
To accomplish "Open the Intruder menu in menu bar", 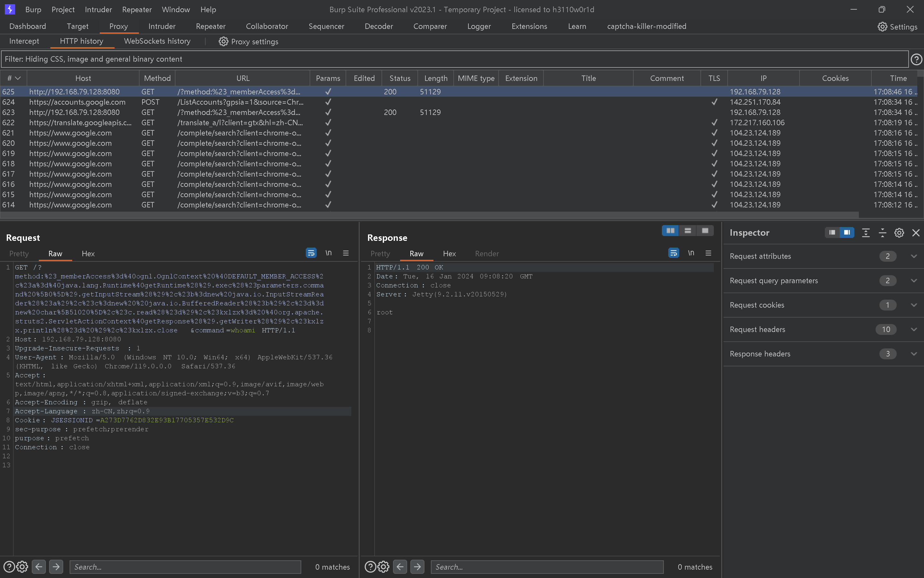I will click(x=98, y=10).
